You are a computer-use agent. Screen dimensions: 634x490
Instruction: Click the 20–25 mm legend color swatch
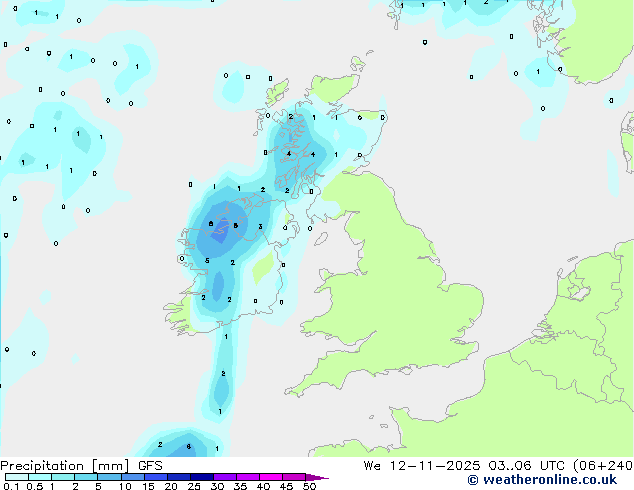179,477
